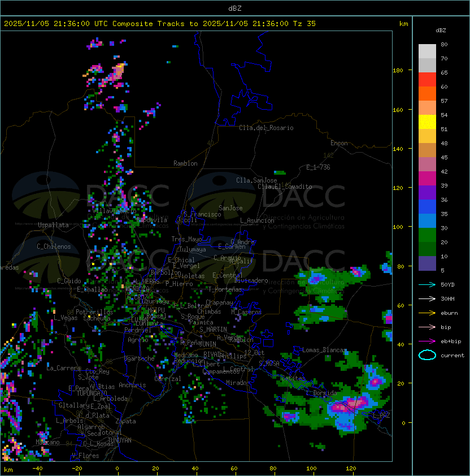Click the 'Clla.del_Rosario' map label

266,128
